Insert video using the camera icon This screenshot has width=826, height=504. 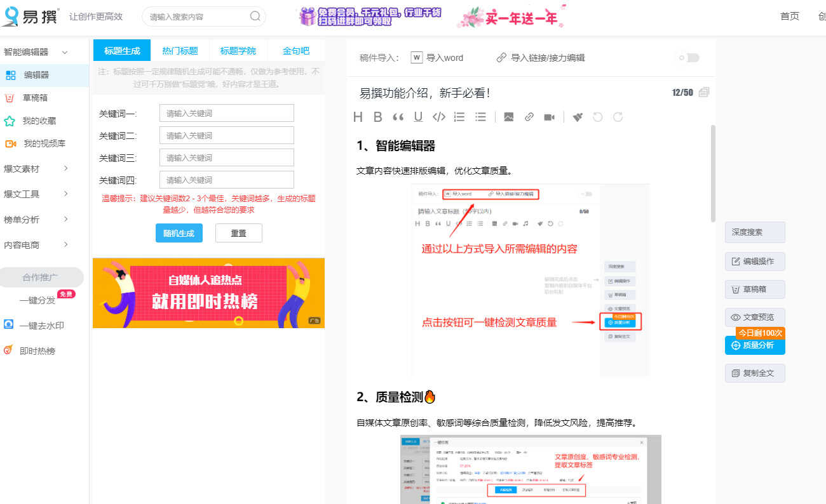pos(549,117)
